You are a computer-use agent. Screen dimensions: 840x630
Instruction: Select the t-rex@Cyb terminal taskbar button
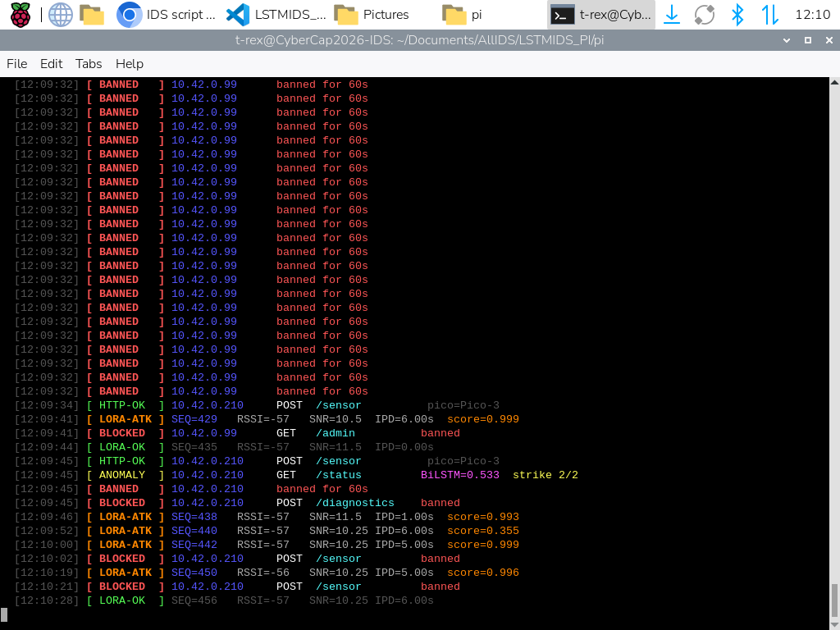click(x=601, y=15)
